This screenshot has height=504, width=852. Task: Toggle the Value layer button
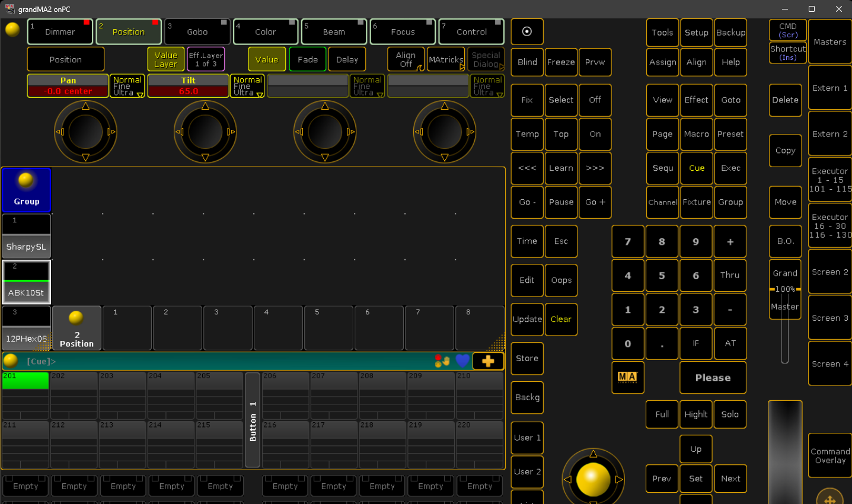coord(267,59)
